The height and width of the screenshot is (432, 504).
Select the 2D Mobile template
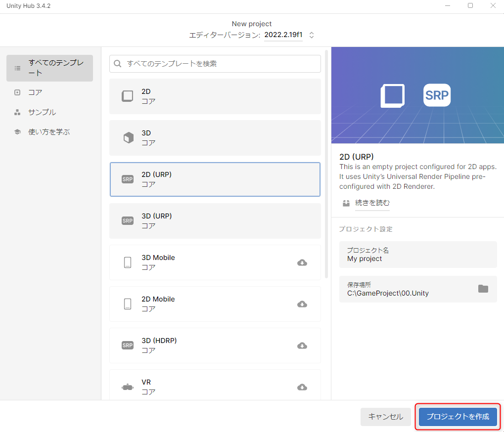(x=215, y=304)
